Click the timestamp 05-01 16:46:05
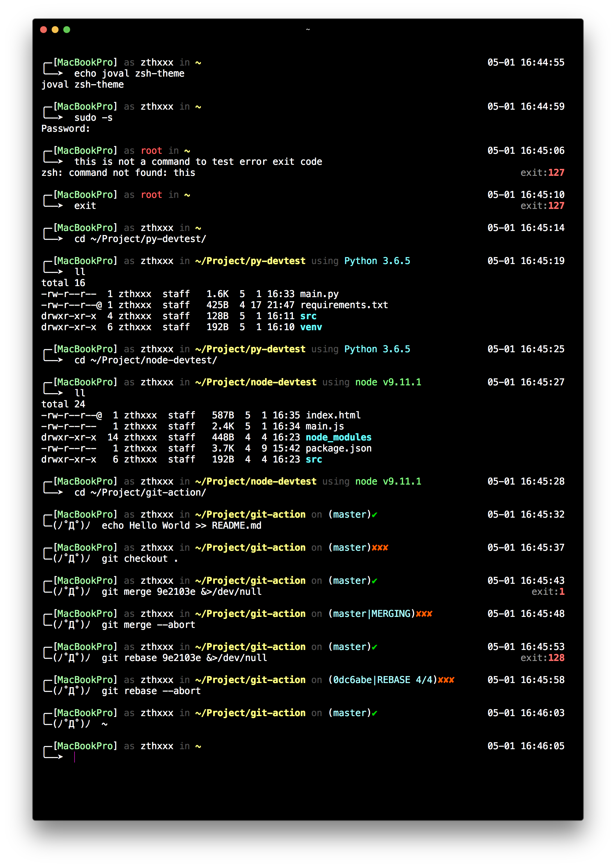The image size is (616, 867). tap(526, 746)
